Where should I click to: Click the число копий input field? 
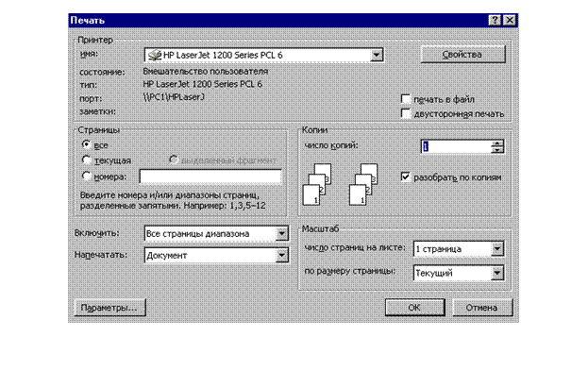click(456, 146)
